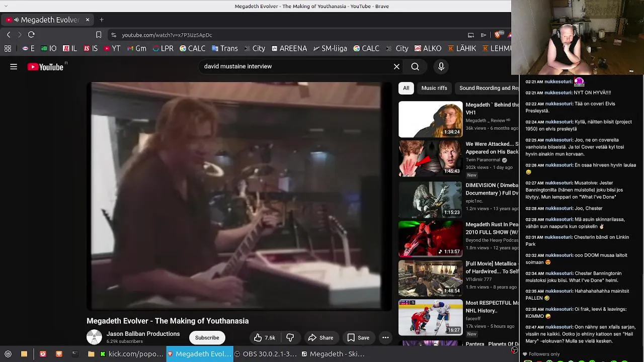Image resolution: width=644 pixels, height=362 pixels.
Task: Open the ALKO bookmark
Action: coord(428,49)
